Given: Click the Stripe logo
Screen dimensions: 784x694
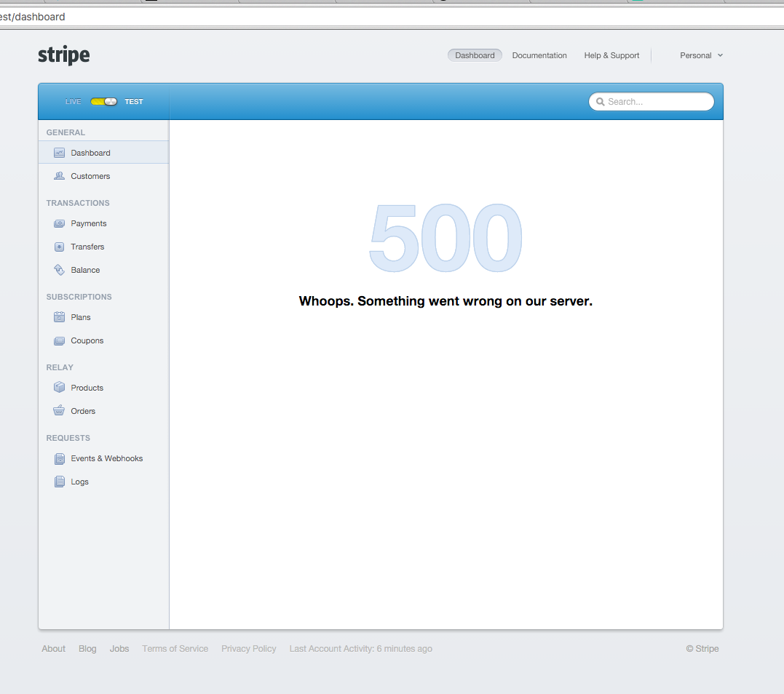Looking at the screenshot, I should 64,55.
